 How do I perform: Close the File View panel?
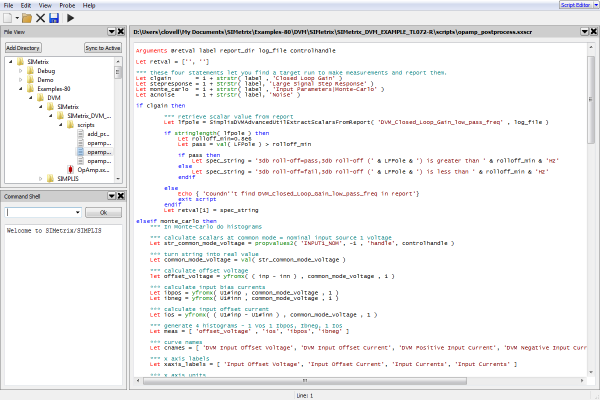pyautogui.click(x=121, y=32)
